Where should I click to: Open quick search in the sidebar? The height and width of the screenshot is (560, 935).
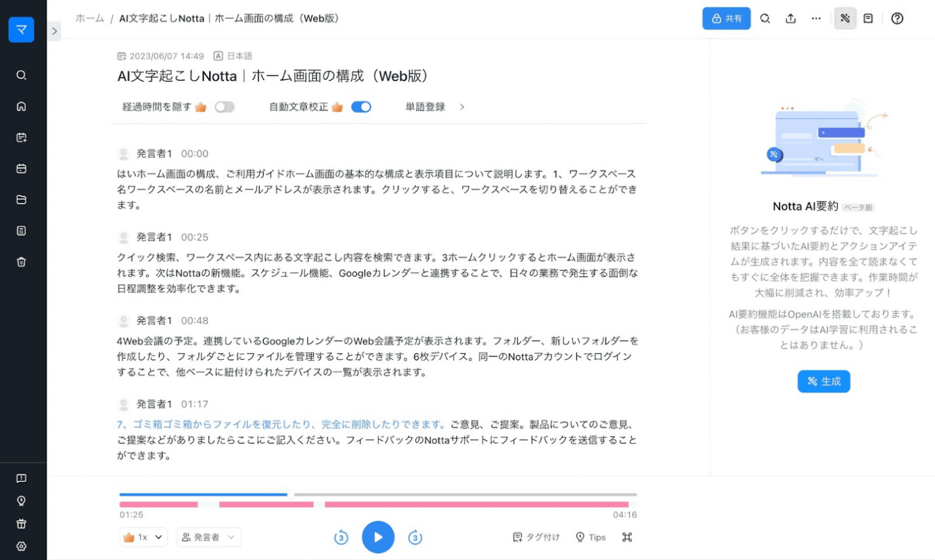pyautogui.click(x=21, y=75)
